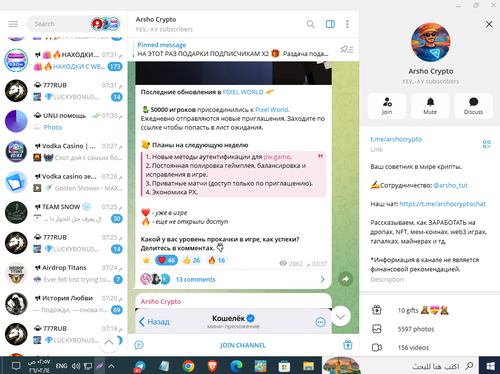Open the @arsho_tut contact link
Image resolution: width=500 pixels, height=374 pixels.
(x=450, y=185)
